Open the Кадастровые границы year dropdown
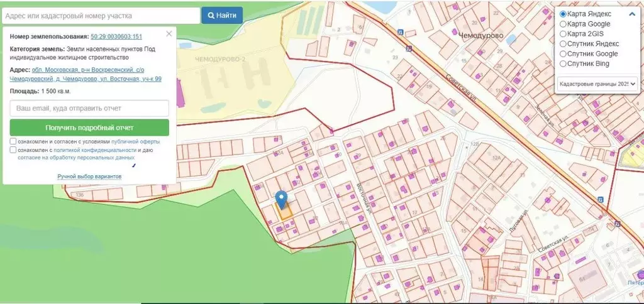The image size is (644, 304). 597,84
